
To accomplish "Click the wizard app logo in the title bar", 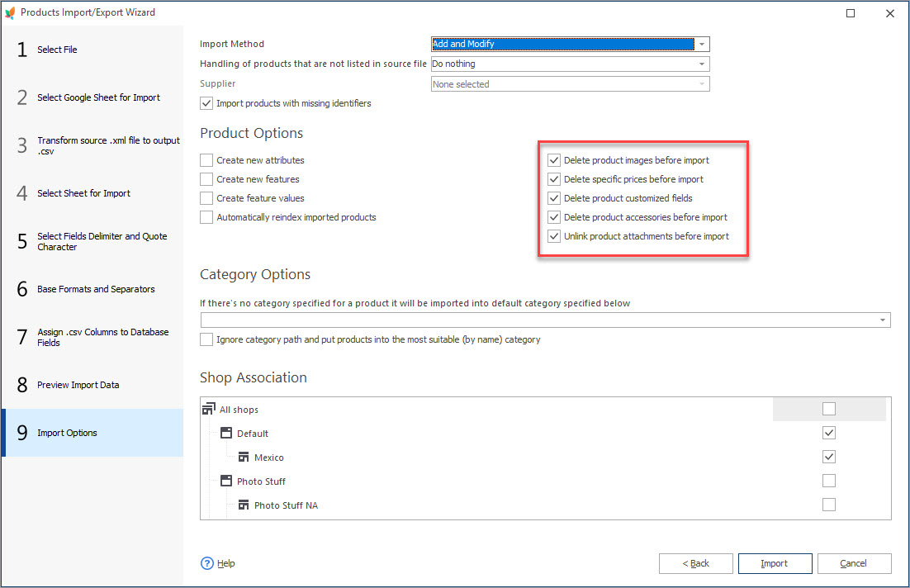I will coord(10,12).
